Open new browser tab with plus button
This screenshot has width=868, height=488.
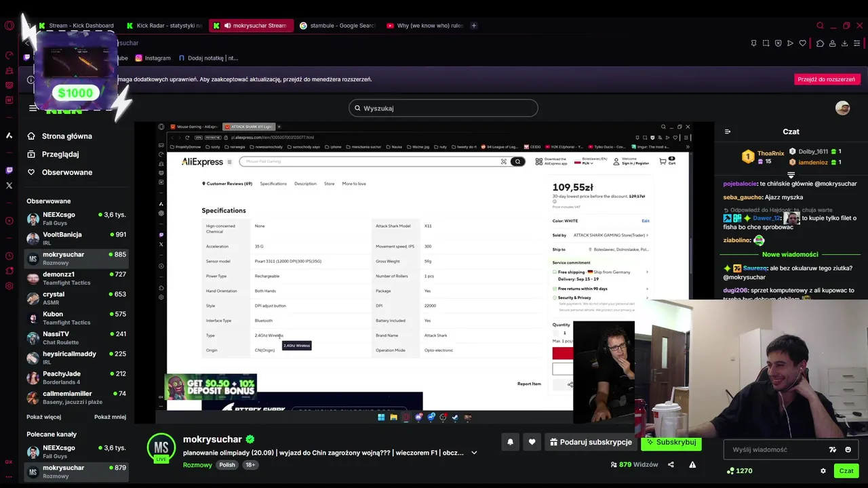(x=473, y=26)
